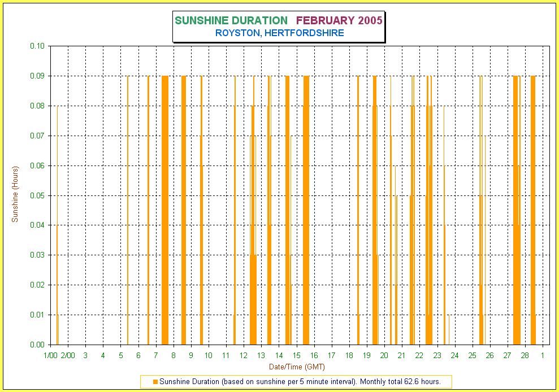The height and width of the screenshot is (392, 559).
Task: Click the orange legend color swatch
Action: tap(155, 382)
